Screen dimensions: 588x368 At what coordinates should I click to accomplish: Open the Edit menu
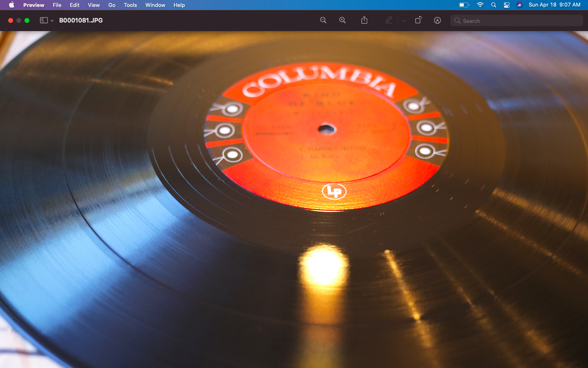pos(74,5)
